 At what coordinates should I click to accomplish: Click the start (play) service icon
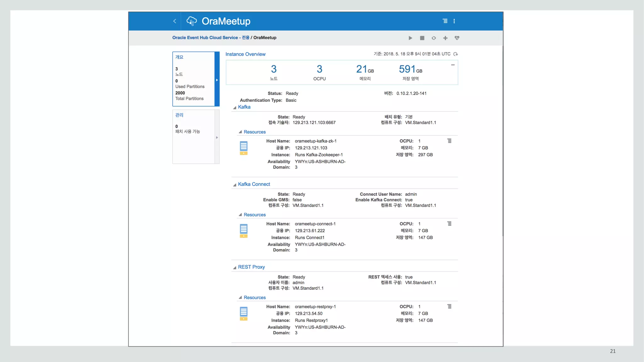pyautogui.click(x=410, y=38)
